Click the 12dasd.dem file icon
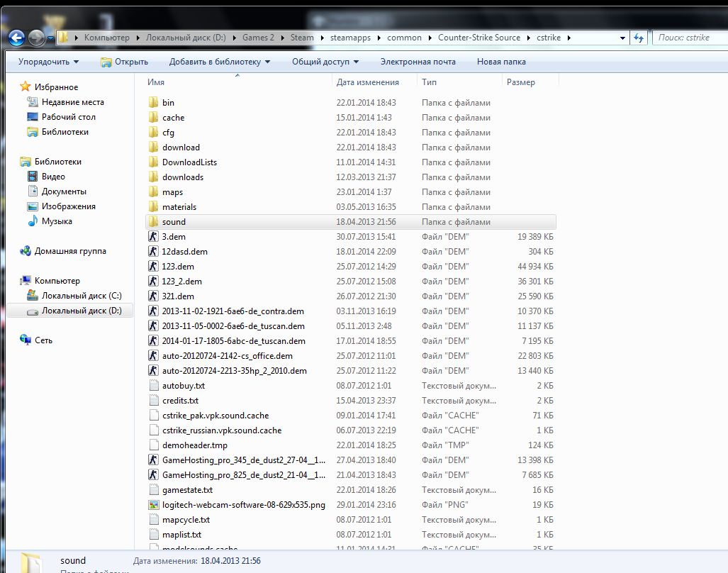The width and height of the screenshot is (728, 573). (153, 251)
